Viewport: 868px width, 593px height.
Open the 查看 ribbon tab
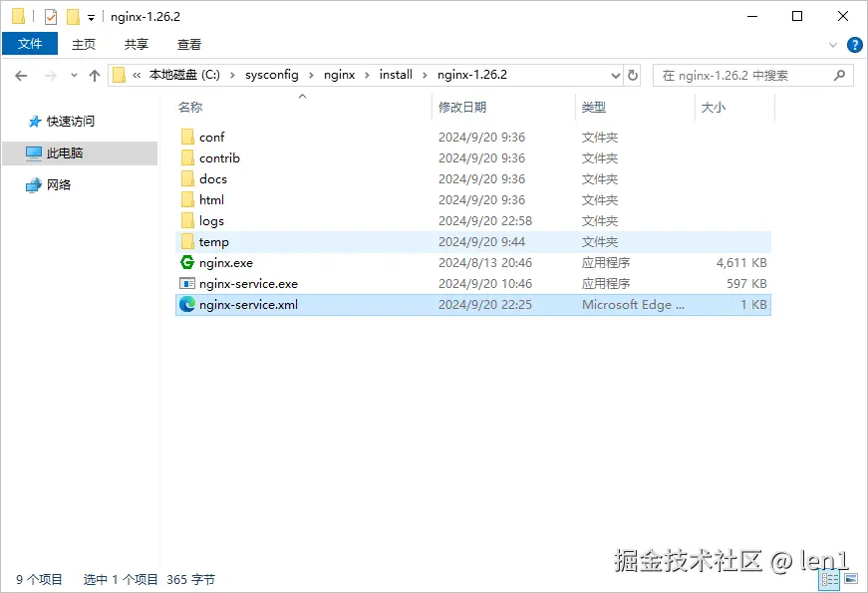[188, 44]
